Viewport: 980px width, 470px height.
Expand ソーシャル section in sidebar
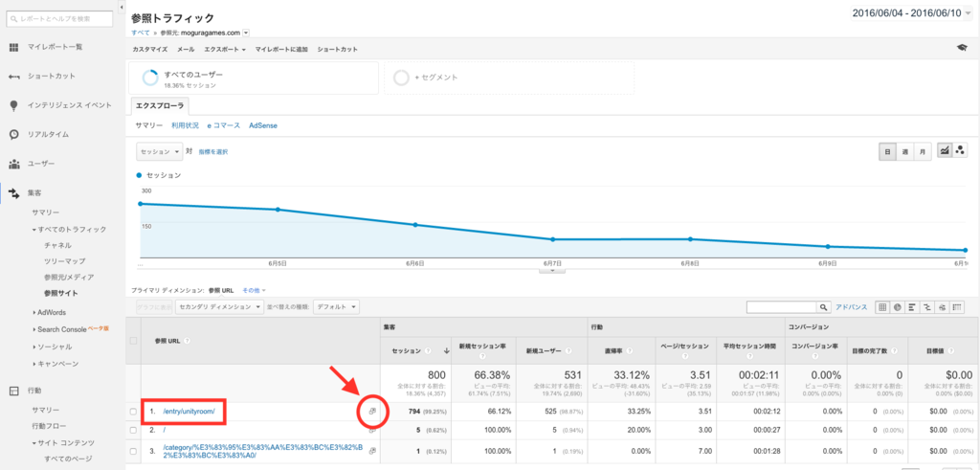34,347
